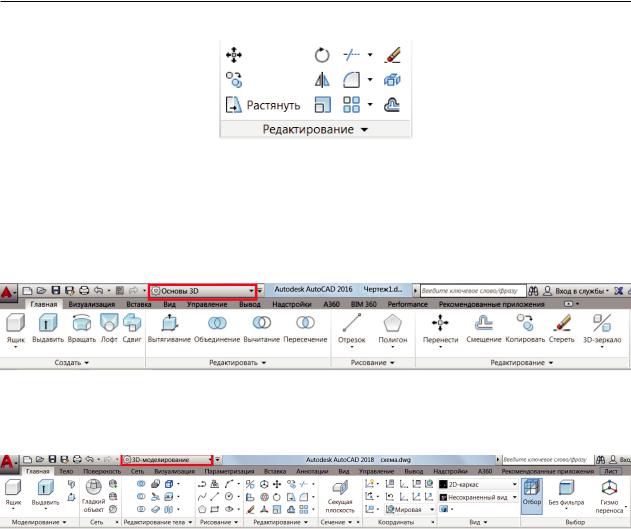Click the Open file icon in AutoCAD 2016 toolbar
631x529 pixels.
click(41, 290)
